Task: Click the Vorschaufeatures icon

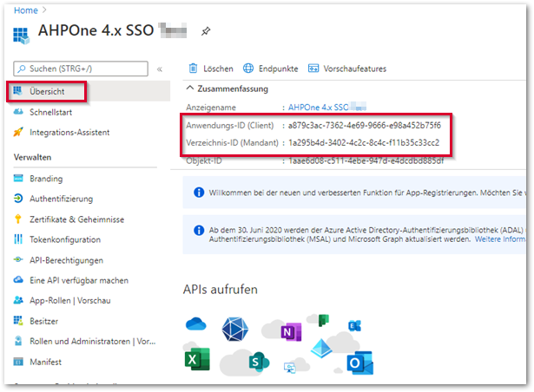Action: [x=313, y=69]
